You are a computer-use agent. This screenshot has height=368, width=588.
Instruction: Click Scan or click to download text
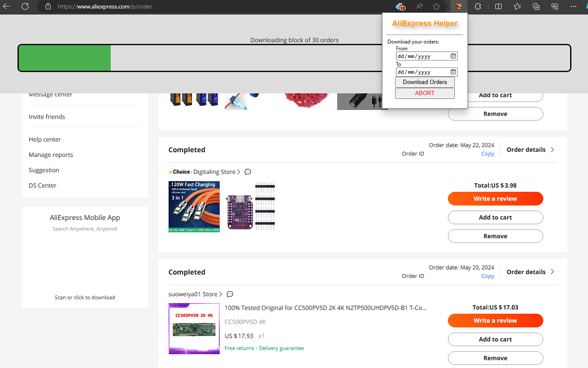point(85,298)
